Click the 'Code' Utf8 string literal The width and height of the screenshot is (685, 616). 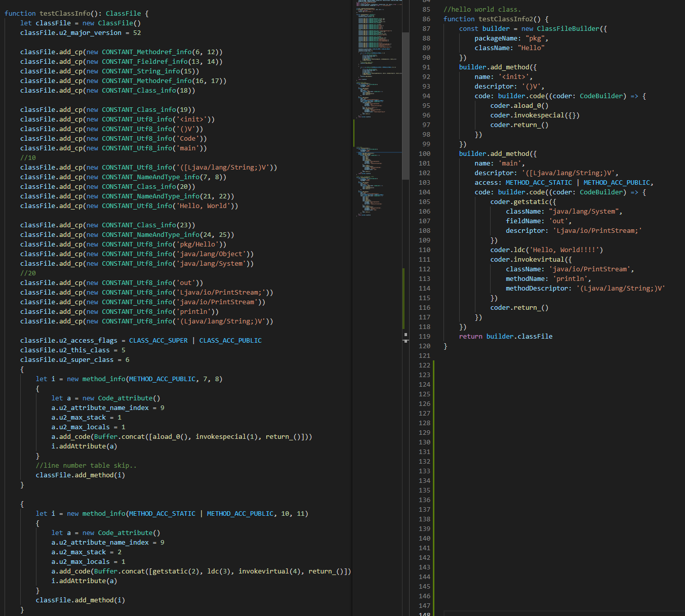click(187, 139)
